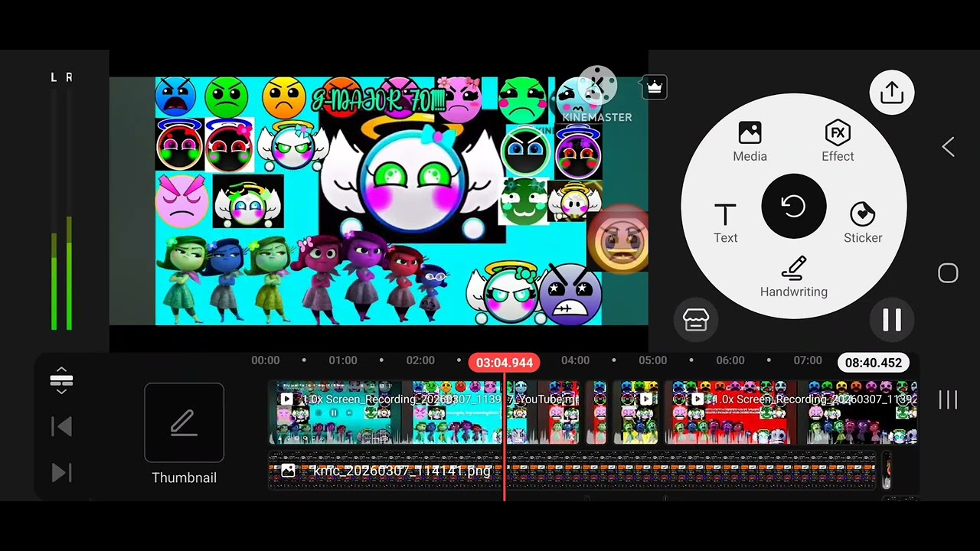Expand the timeline height toggle
This screenshot has height=551, width=980.
61,380
